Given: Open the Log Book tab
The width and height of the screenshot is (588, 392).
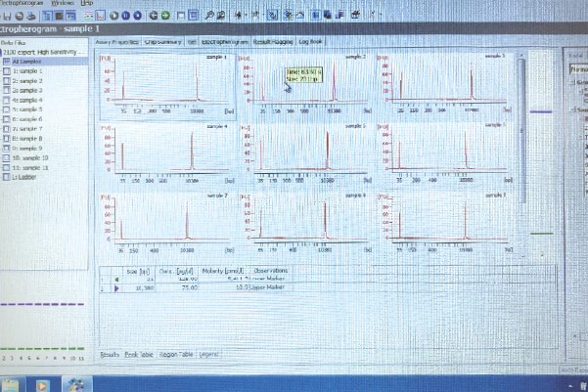Looking at the screenshot, I should coord(313,42).
